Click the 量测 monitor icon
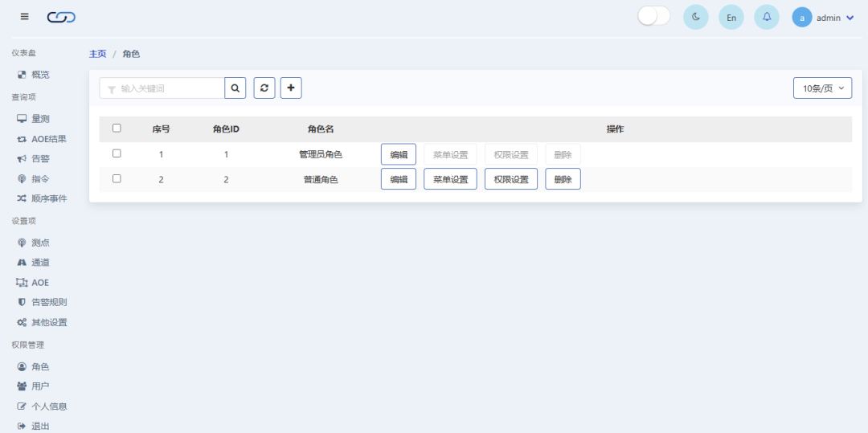 click(22, 119)
